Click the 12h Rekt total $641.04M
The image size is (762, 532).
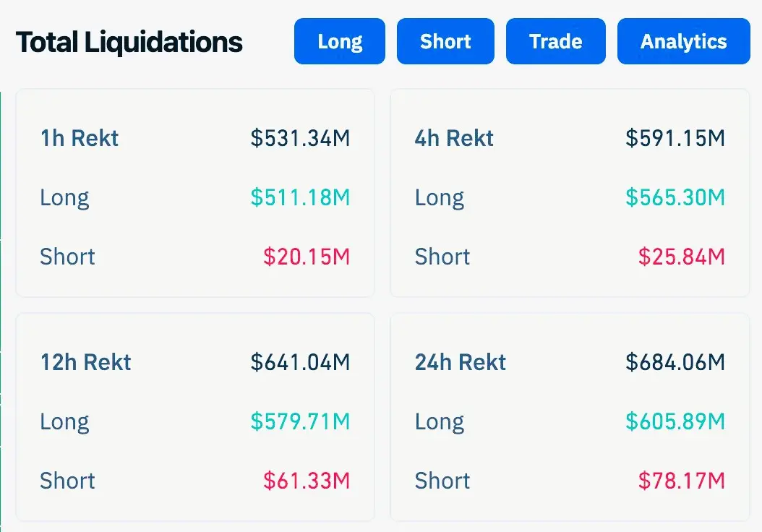[300, 362]
